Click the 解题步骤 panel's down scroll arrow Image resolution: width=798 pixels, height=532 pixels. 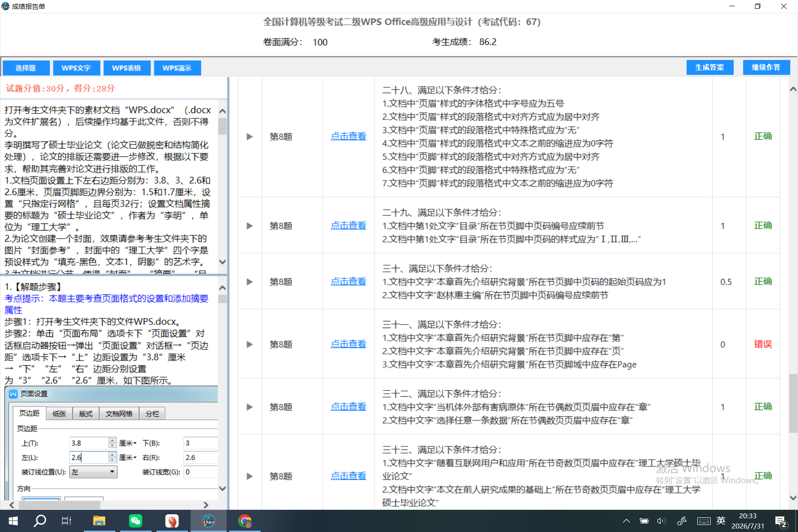coord(223,489)
